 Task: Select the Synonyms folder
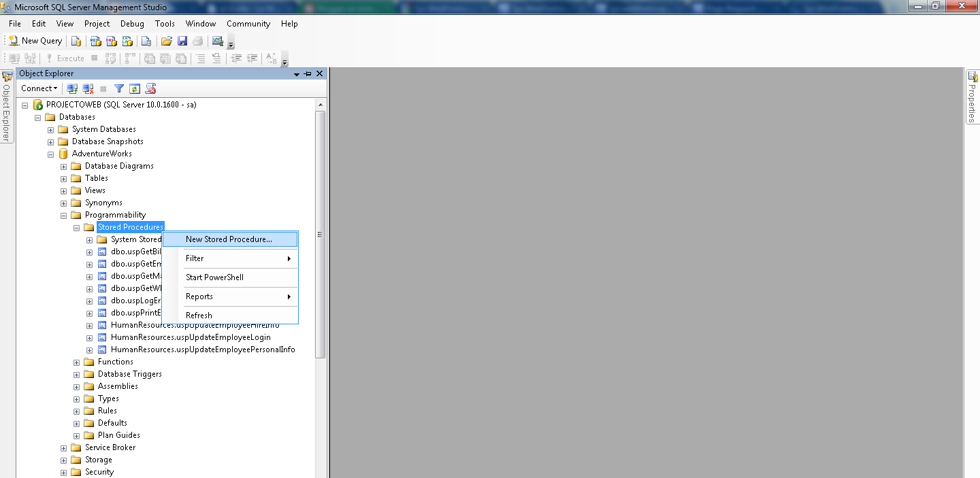coord(103,203)
